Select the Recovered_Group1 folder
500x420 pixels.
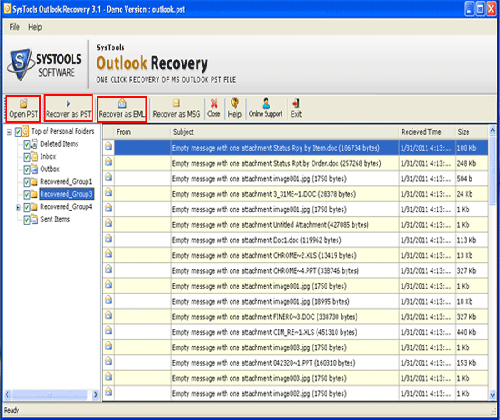tap(66, 182)
